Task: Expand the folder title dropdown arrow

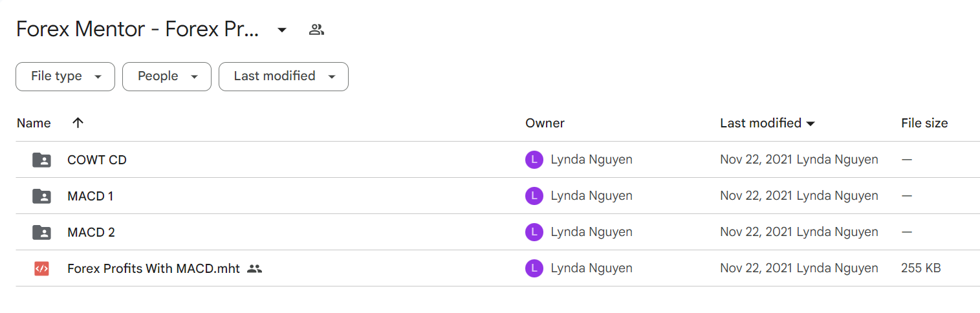Action: 282,30
